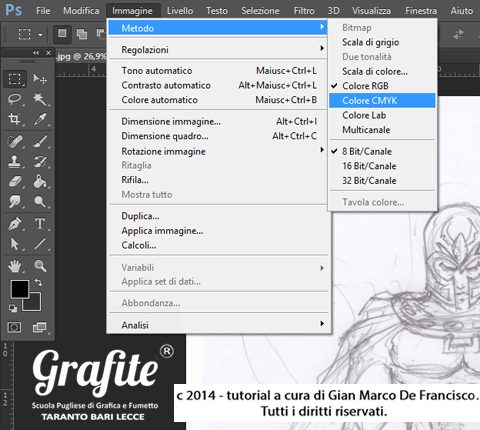Choose 32 Bit/Canale depth
The image size is (480, 430).
coord(382,181)
